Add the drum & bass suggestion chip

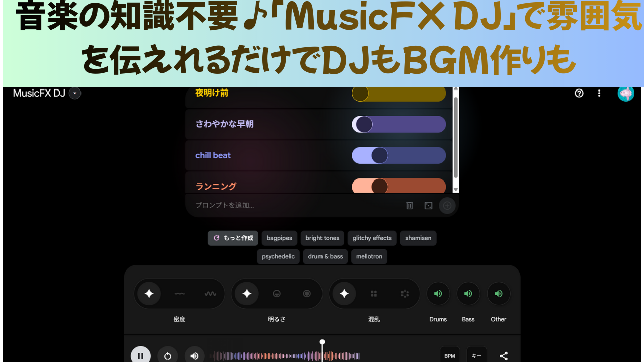tap(326, 256)
